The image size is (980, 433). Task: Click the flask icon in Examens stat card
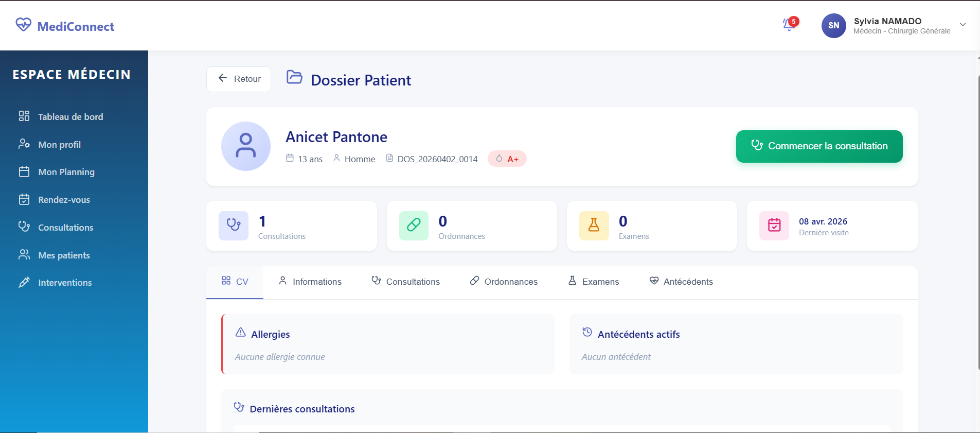point(594,226)
